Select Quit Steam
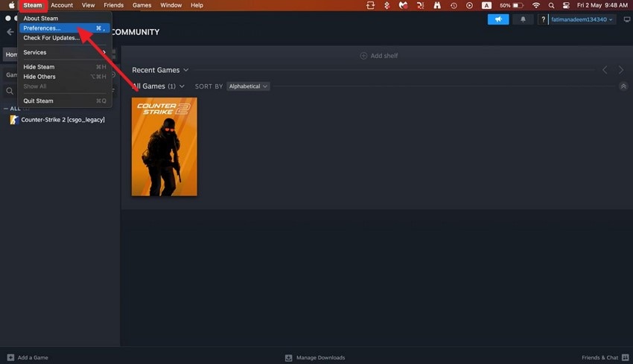The width and height of the screenshot is (633, 364). click(65, 100)
